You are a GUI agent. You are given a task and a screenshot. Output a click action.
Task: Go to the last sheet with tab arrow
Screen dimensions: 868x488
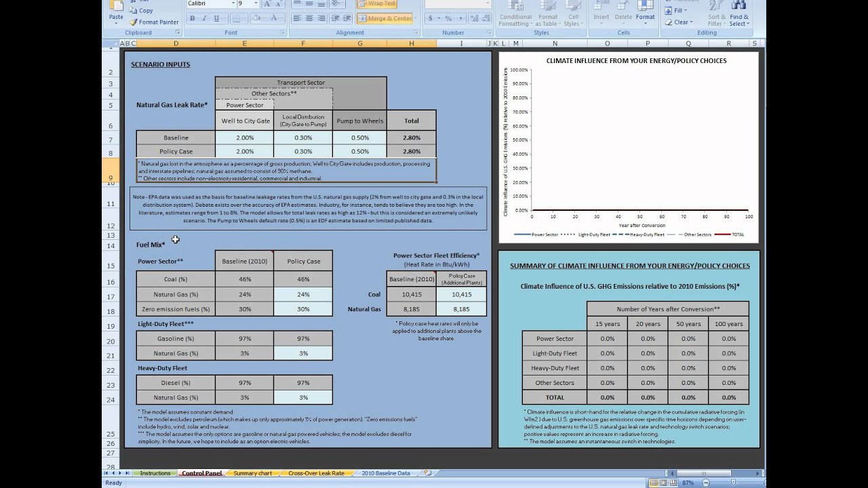tap(127, 473)
